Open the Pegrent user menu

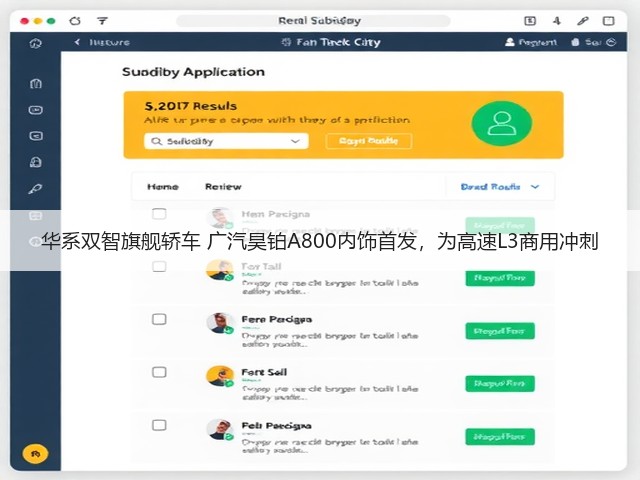coord(531,42)
